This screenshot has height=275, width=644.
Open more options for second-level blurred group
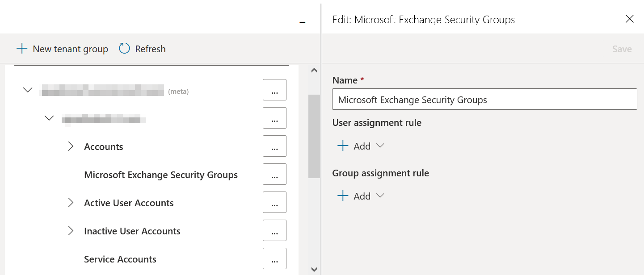coord(274,118)
